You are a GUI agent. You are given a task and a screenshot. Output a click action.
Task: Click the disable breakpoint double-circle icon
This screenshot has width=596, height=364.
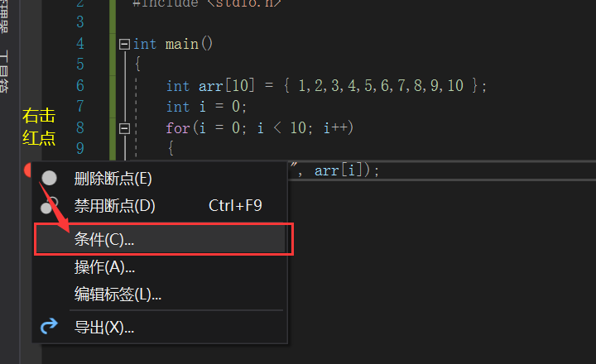[x=49, y=205]
